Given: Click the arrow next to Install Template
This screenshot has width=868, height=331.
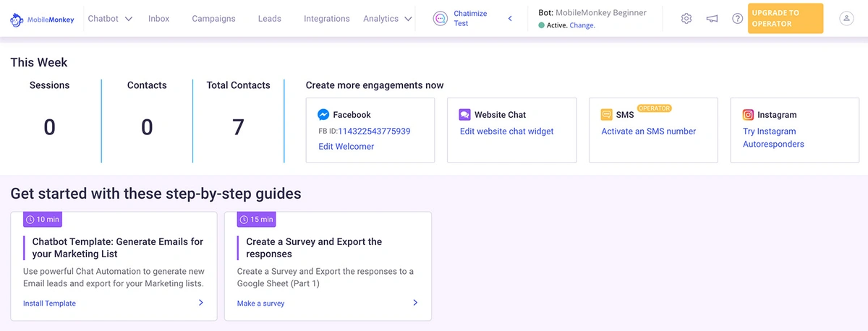Looking at the screenshot, I should point(201,303).
